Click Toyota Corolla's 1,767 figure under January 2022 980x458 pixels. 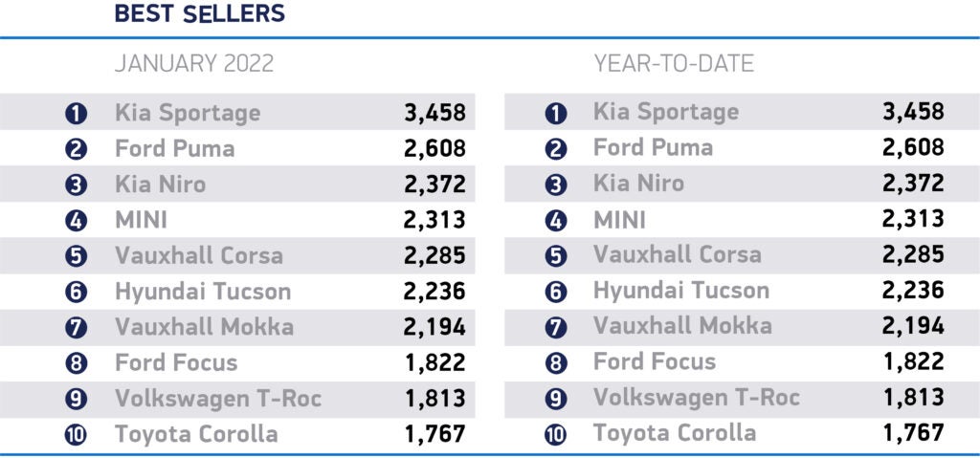tap(434, 433)
